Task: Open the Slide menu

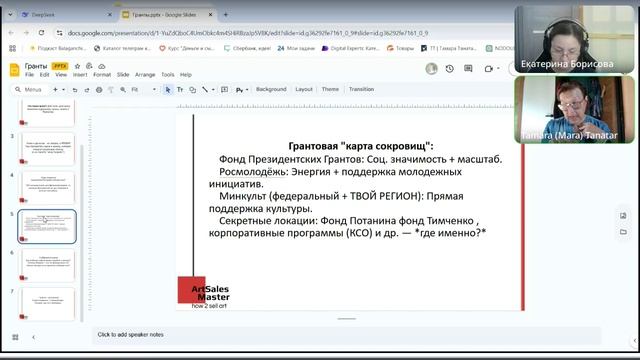Action: [x=123, y=75]
